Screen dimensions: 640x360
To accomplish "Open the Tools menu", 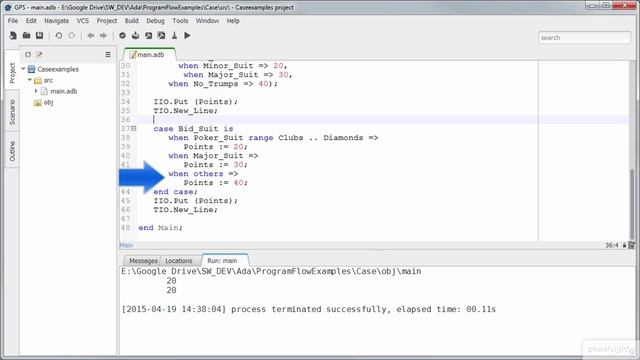I will point(180,20).
